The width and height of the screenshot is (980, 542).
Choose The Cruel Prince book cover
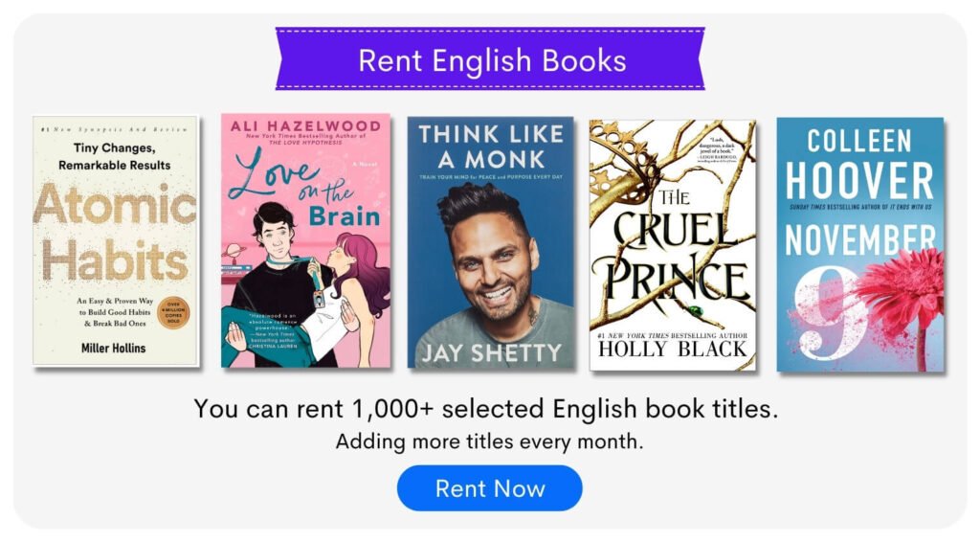[673, 245]
